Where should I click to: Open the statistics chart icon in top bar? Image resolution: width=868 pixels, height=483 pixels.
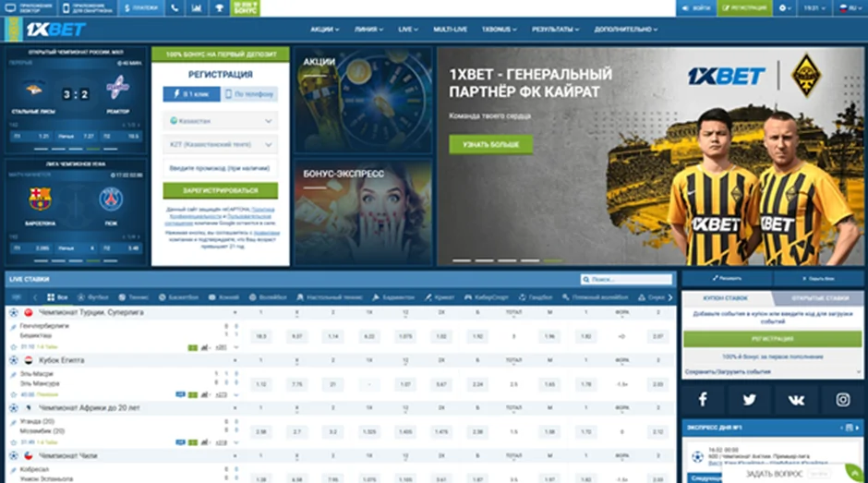point(197,7)
